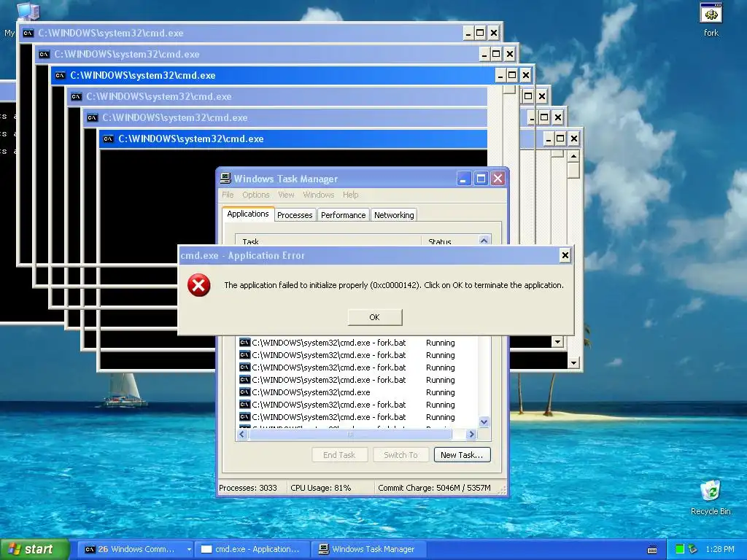Click system icon of the frontmost cmd.exe window
Image resolution: width=747 pixels, height=560 pixels.
coord(109,139)
